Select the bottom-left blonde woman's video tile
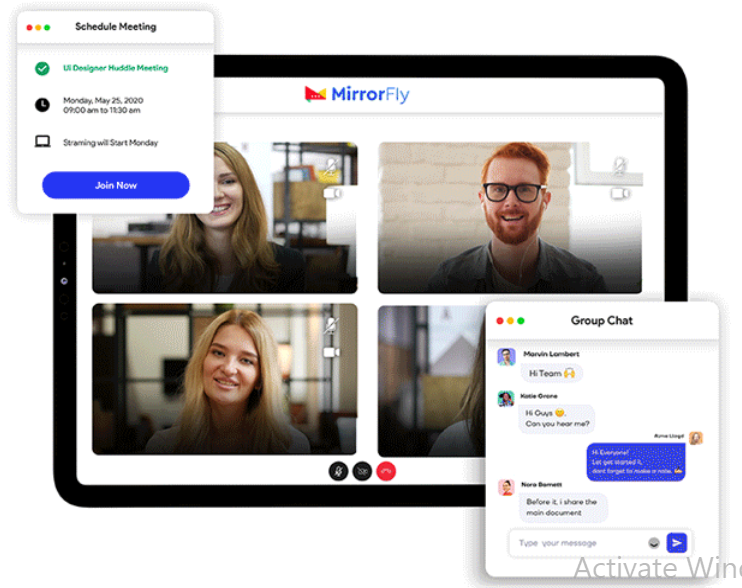 [224, 379]
